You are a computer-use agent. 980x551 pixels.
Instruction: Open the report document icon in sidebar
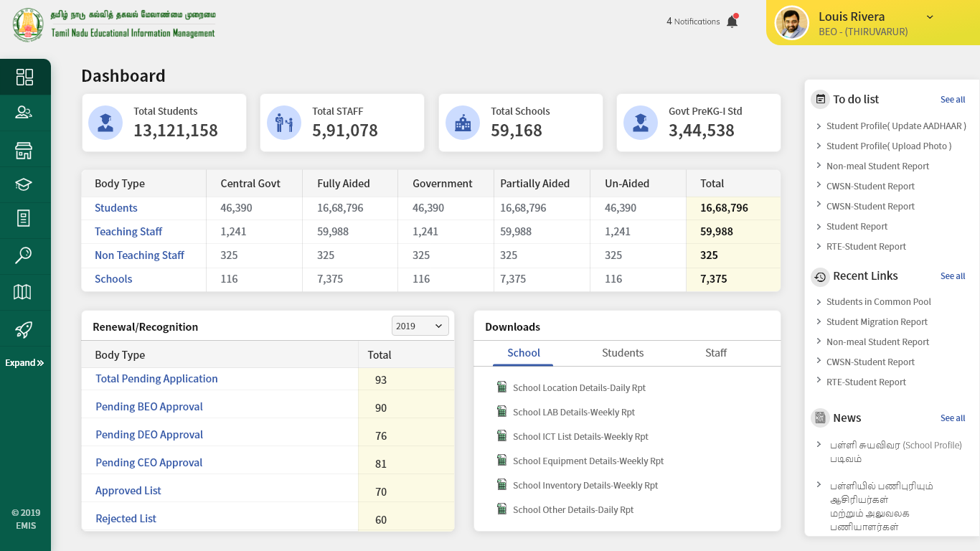tap(24, 219)
